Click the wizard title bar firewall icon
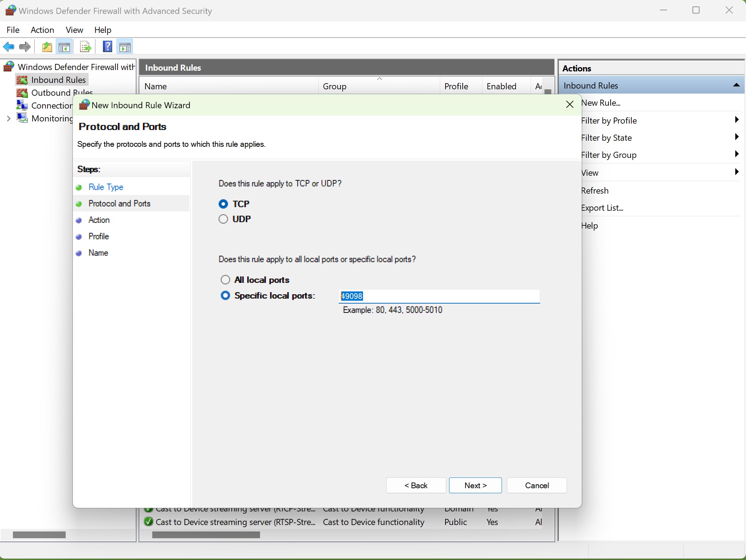Viewport: 746px width, 560px height. click(x=84, y=105)
